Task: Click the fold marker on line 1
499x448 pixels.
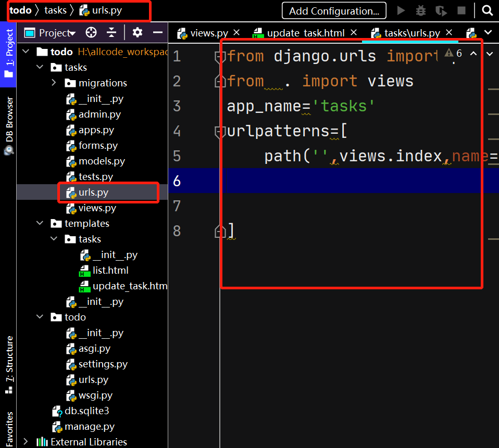Action: click(219, 57)
